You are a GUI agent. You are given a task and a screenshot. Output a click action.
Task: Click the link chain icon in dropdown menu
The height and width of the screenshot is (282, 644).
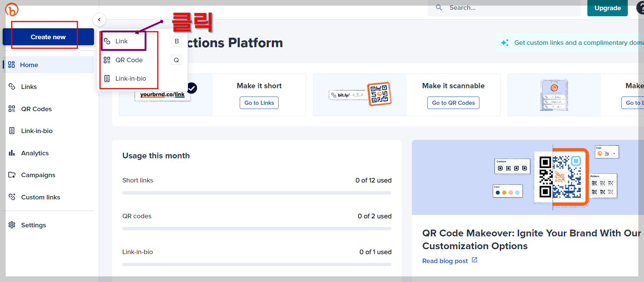coord(107,41)
